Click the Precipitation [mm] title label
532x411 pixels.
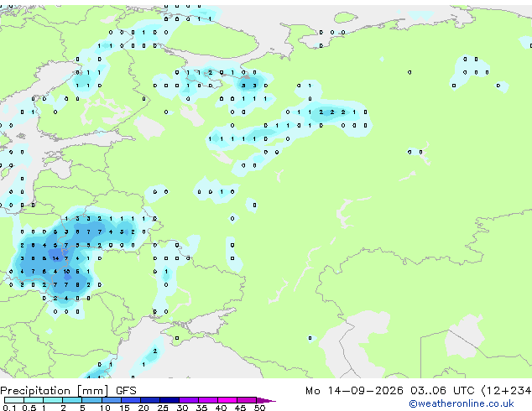55,391
